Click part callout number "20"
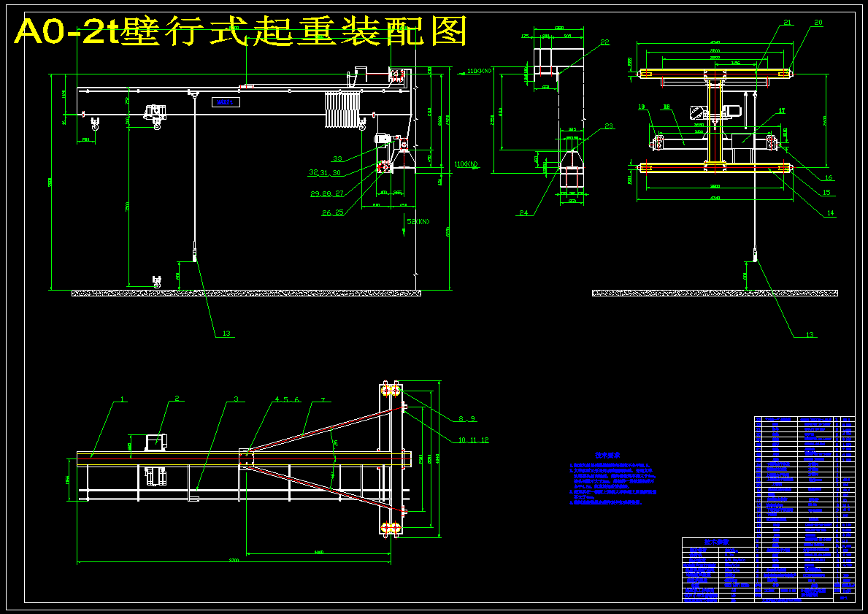 818,23
